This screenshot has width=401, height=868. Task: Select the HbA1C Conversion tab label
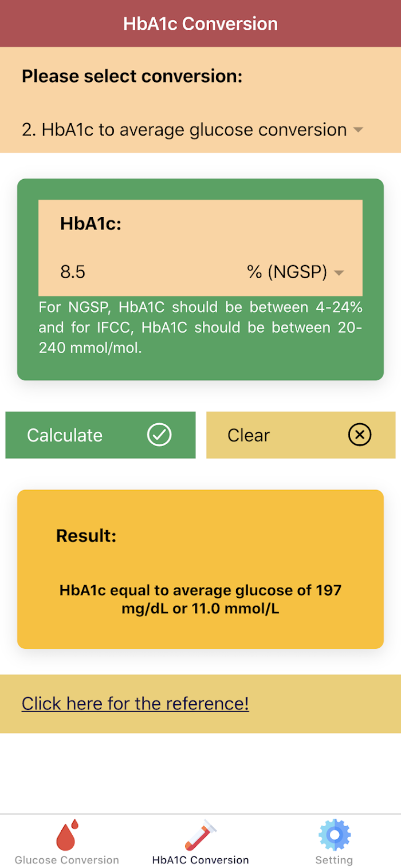[x=200, y=860]
